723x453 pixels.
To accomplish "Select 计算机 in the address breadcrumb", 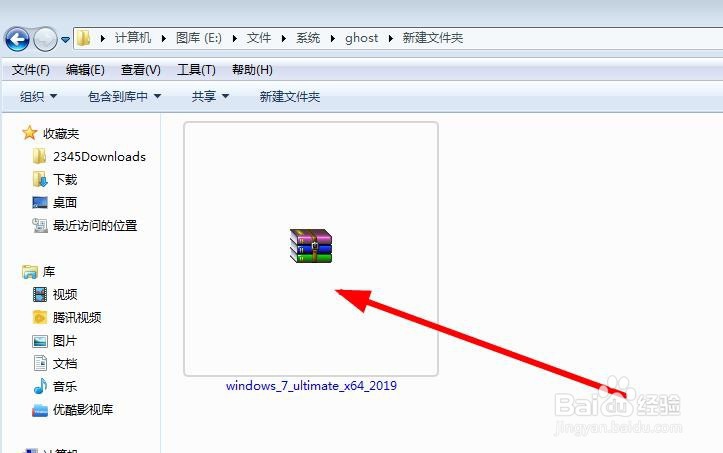I will (133, 38).
